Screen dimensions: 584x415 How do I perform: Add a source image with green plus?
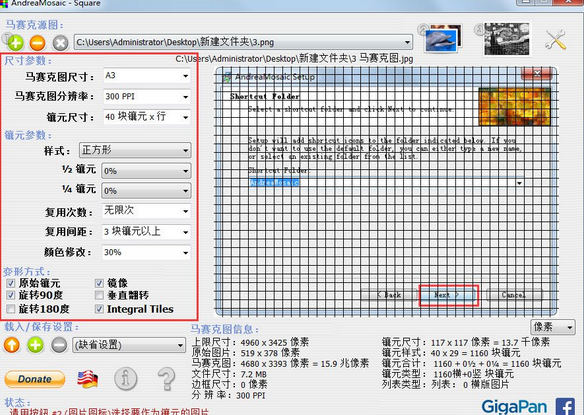[x=15, y=43]
